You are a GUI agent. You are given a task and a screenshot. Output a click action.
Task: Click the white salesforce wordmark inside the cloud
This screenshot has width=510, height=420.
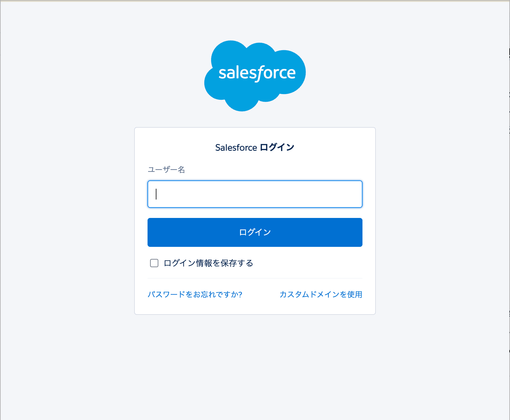(x=257, y=73)
